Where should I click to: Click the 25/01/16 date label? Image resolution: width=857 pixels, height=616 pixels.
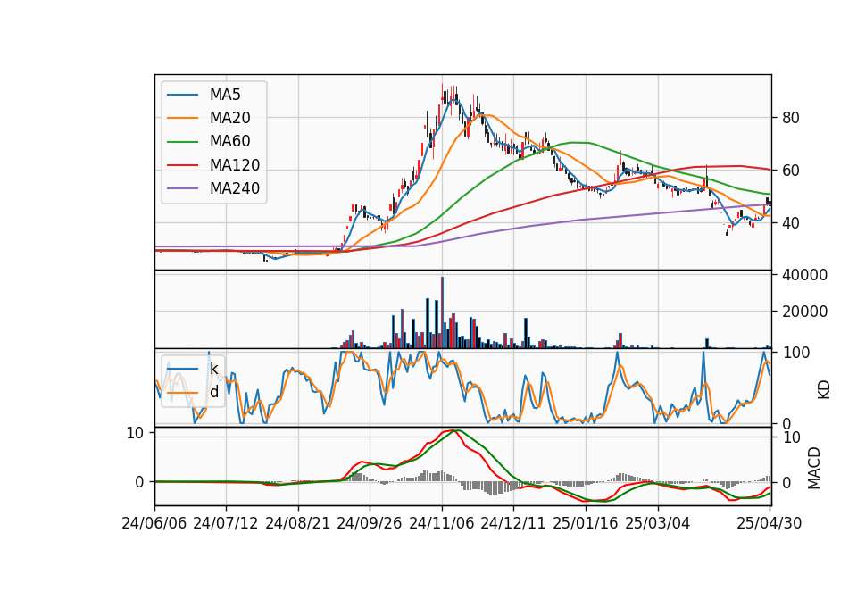click(x=586, y=523)
